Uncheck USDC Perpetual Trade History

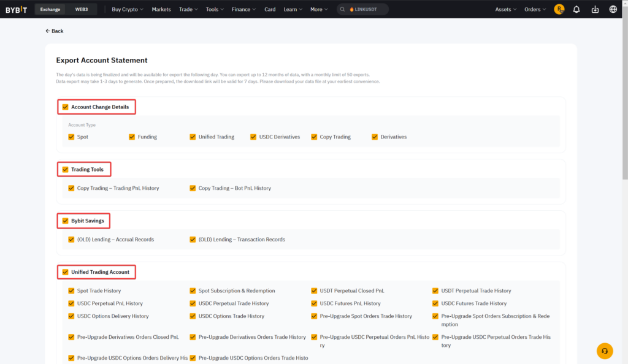click(193, 303)
